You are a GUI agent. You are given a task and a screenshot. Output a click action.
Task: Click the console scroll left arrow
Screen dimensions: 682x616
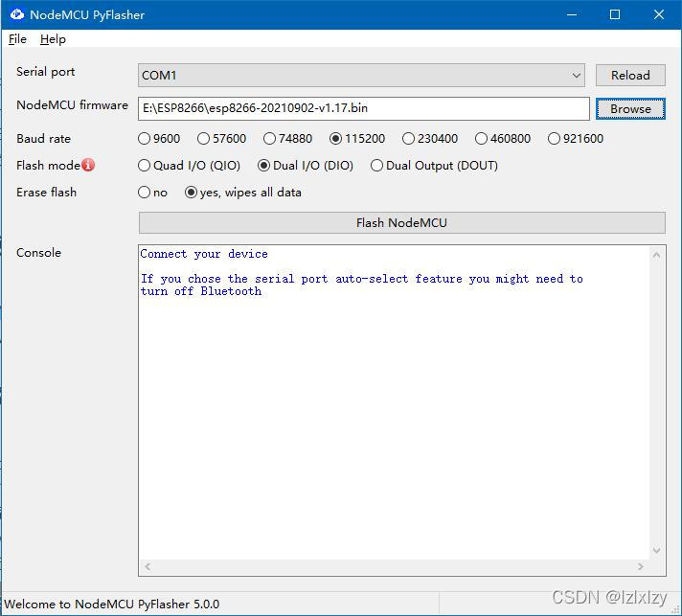pyautogui.click(x=148, y=566)
